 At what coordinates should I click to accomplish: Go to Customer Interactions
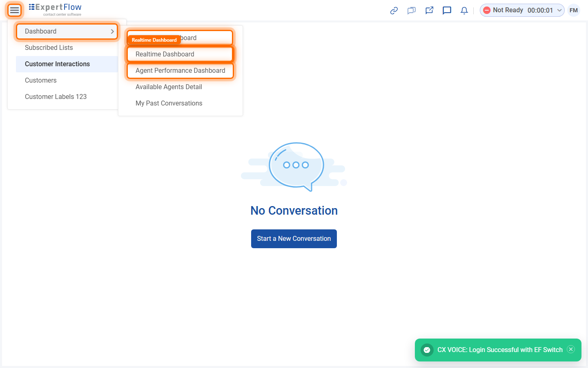click(67, 64)
